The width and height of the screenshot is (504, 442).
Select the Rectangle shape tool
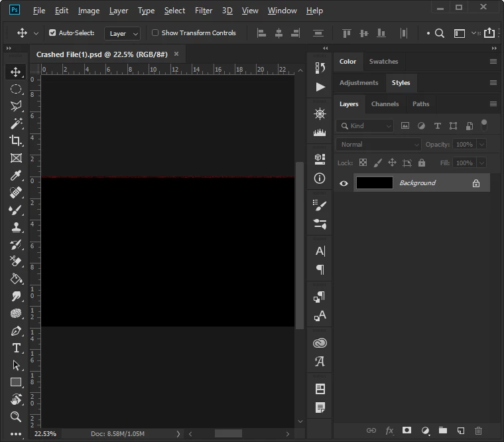[x=16, y=382]
